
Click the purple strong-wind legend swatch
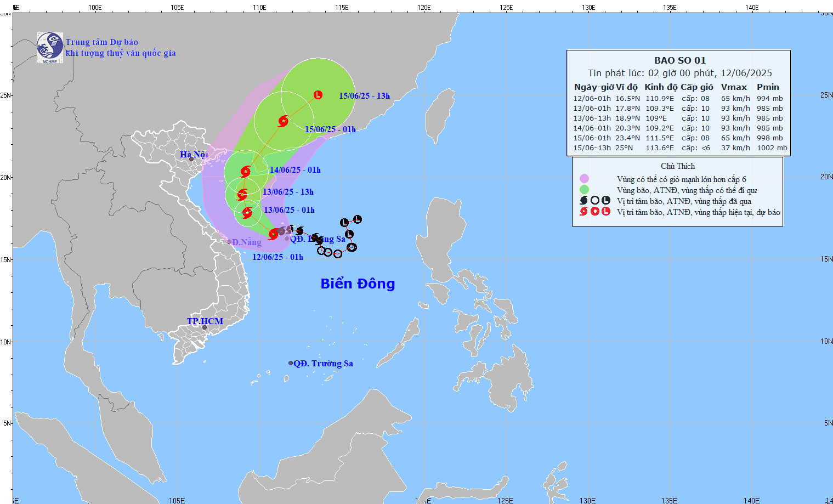point(584,179)
